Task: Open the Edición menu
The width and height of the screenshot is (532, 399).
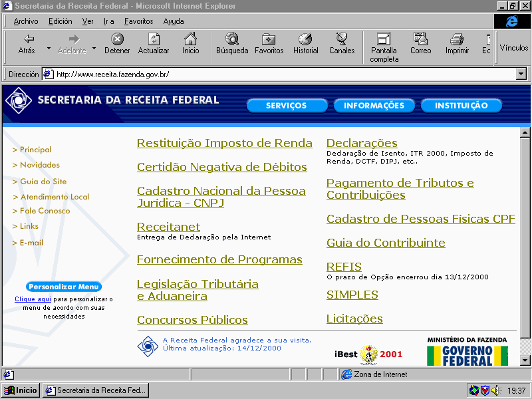Action: coord(60,21)
